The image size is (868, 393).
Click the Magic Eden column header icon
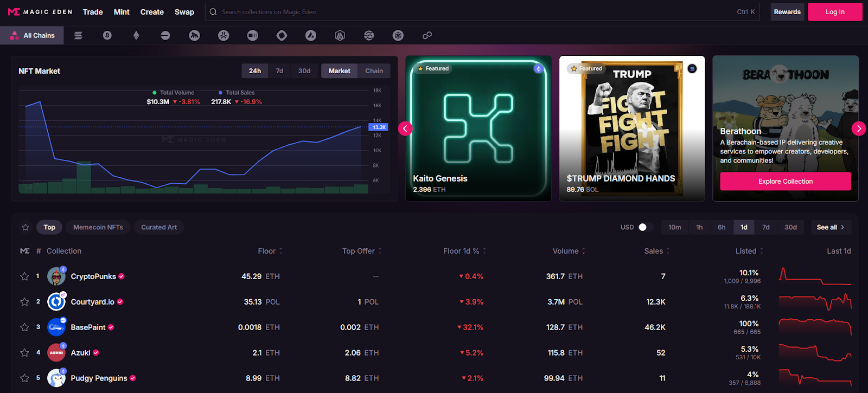click(x=25, y=251)
